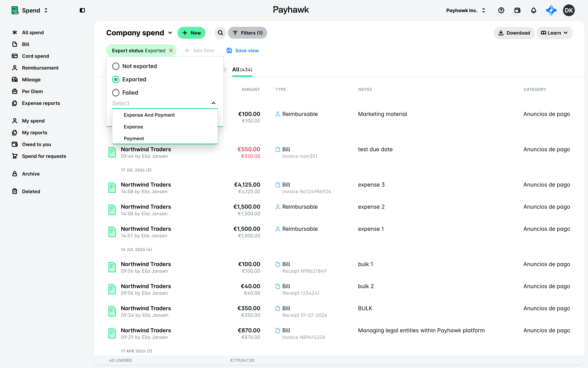Open Mileage in the sidebar

(x=31, y=80)
